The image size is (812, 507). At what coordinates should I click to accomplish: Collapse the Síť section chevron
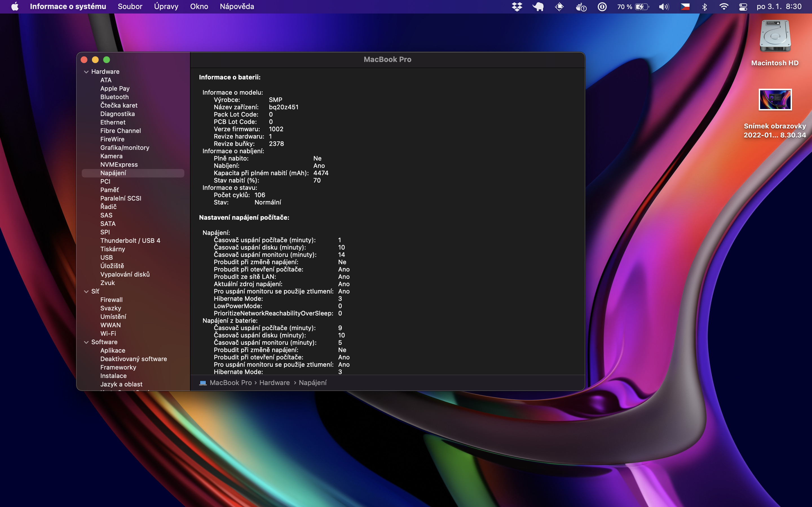pos(86,292)
